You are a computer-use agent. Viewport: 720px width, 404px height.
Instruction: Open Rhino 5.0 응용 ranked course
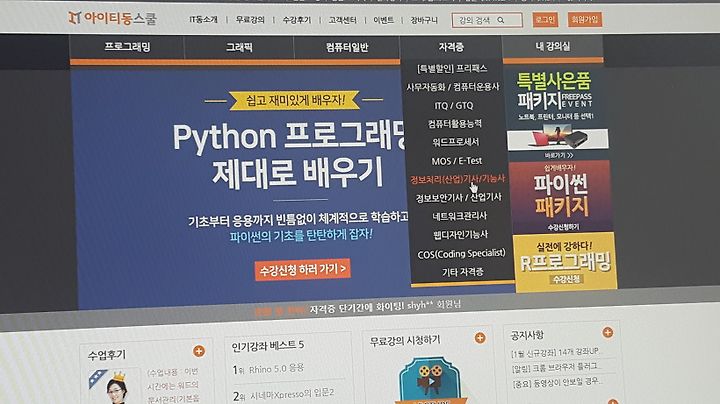(276, 369)
